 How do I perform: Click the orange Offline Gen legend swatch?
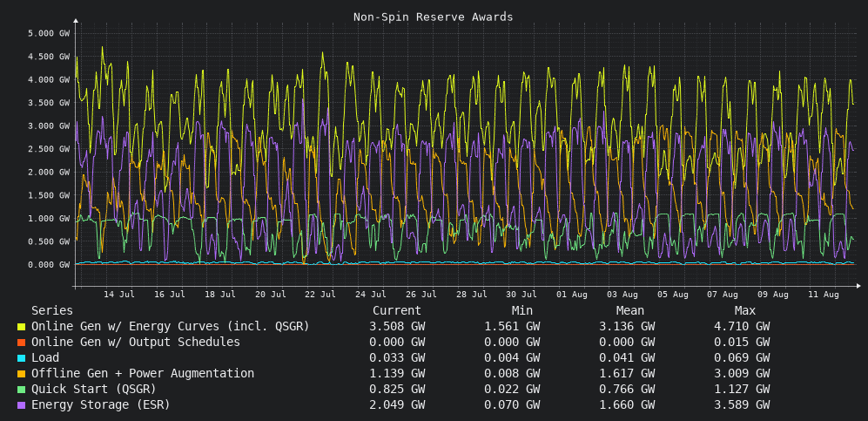pos(21,374)
